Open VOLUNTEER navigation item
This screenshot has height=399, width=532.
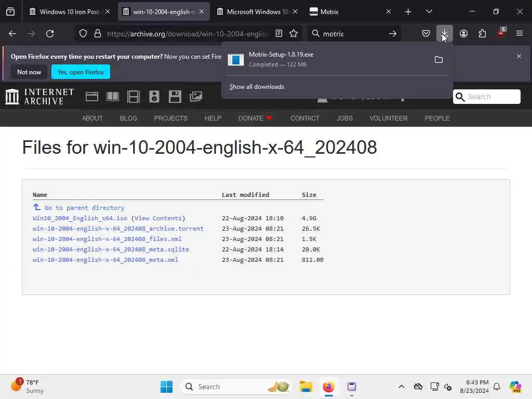tap(389, 118)
